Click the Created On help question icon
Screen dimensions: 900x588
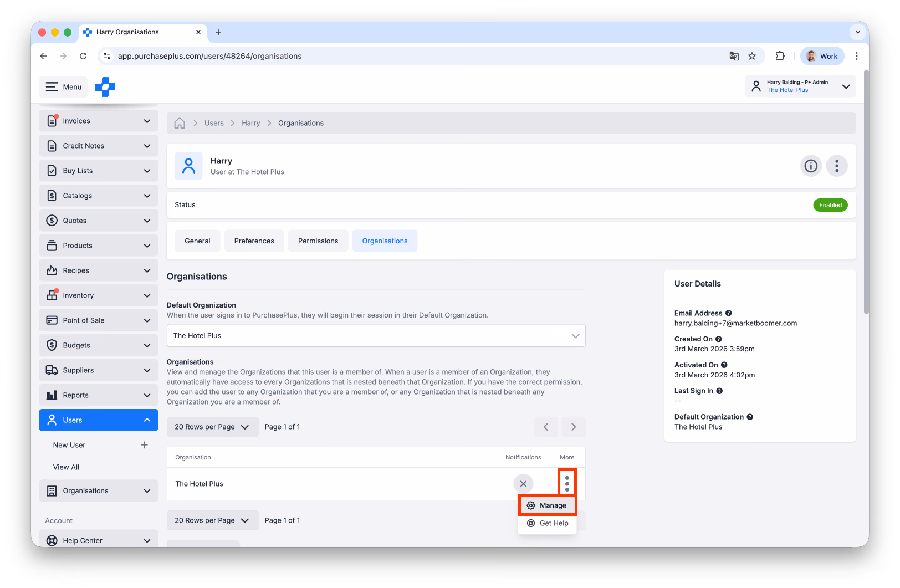(719, 339)
